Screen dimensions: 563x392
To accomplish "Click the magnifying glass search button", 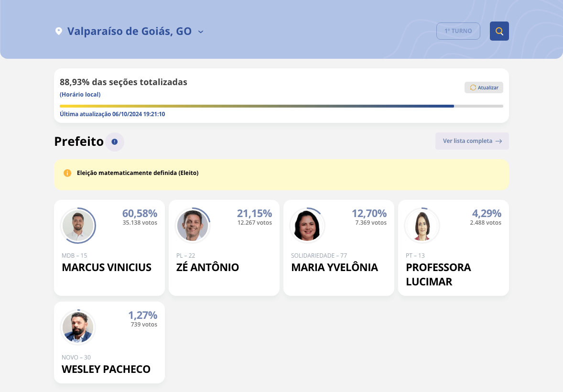I will [x=499, y=31].
